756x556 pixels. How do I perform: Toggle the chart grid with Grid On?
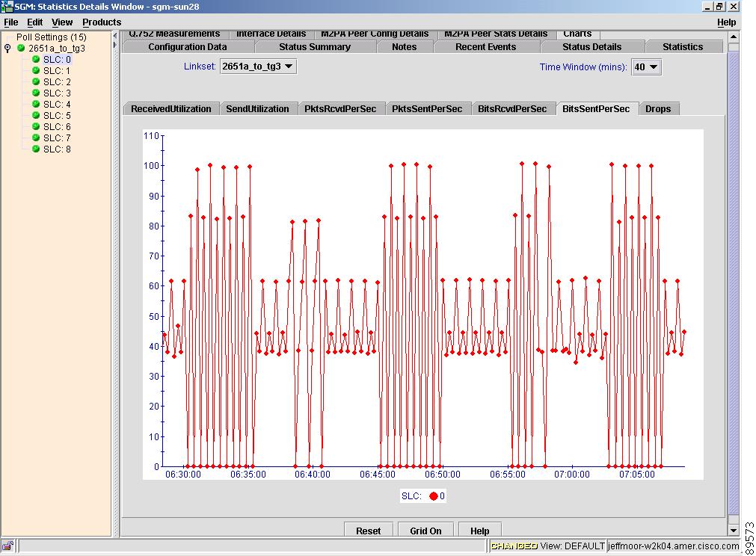pos(425,531)
